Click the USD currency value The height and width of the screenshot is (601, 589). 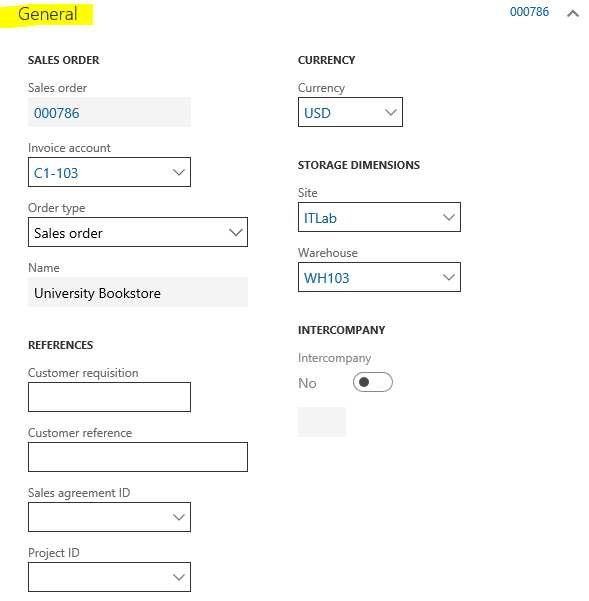click(x=317, y=113)
